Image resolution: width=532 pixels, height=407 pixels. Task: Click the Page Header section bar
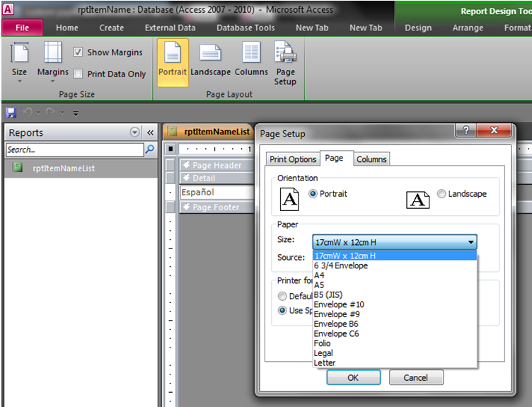[217, 165]
